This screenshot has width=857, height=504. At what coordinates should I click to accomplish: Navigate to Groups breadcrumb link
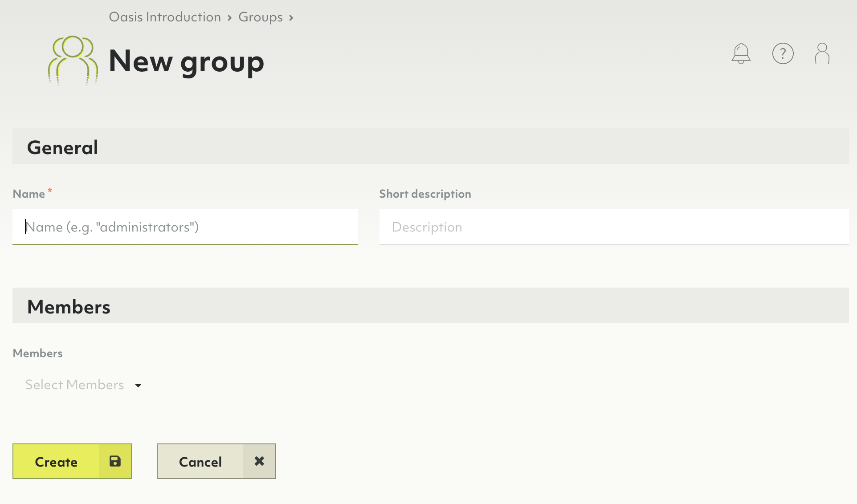click(260, 17)
